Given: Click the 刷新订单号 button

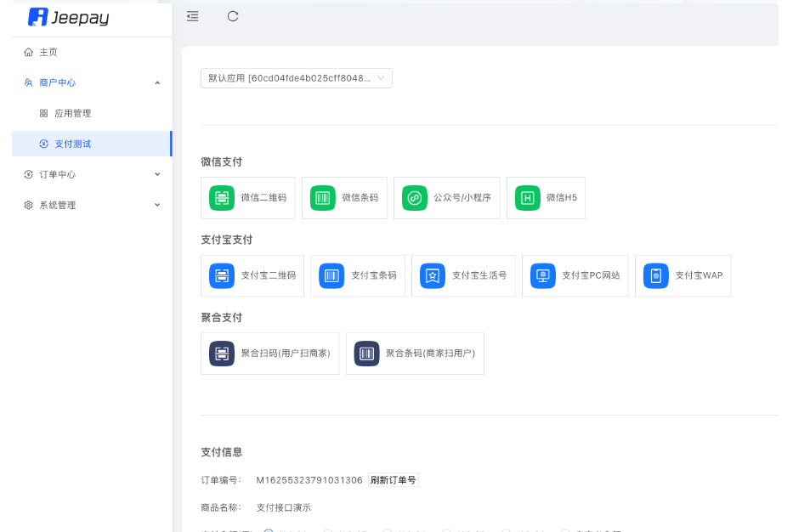Looking at the screenshot, I should 392,479.
